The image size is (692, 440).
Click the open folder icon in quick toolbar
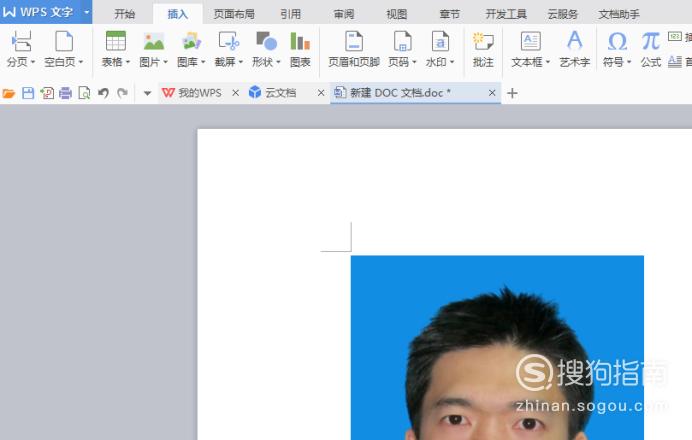click(x=8, y=93)
